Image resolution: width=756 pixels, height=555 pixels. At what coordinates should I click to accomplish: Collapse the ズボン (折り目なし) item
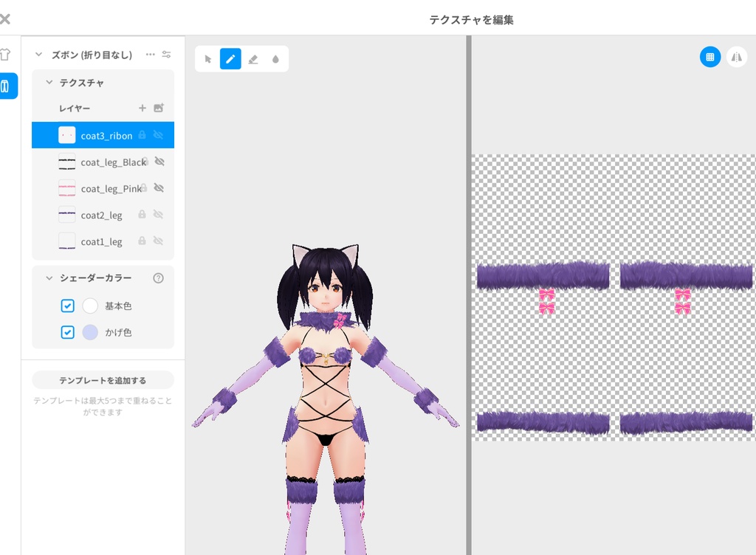click(x=38, y=55)
